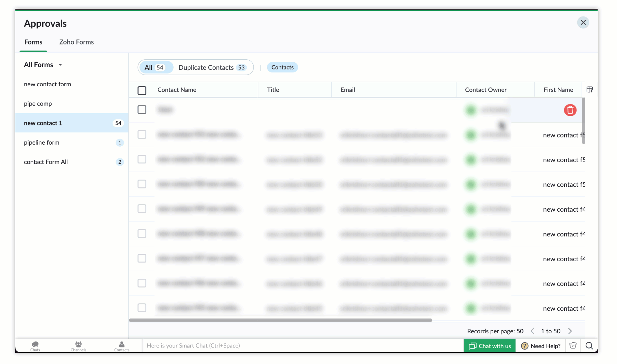Click the Chat with us button

(x=490, y=346)
